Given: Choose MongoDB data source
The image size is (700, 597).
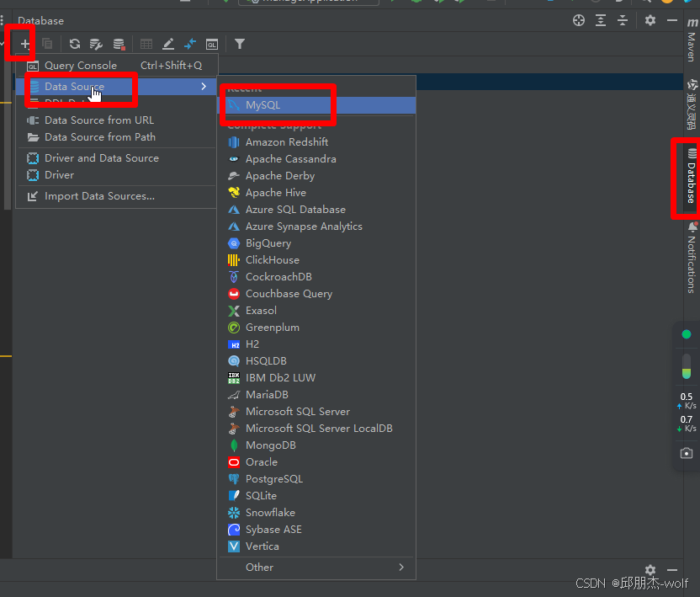Looking at the screenshot, I should (x=316, y=445).
